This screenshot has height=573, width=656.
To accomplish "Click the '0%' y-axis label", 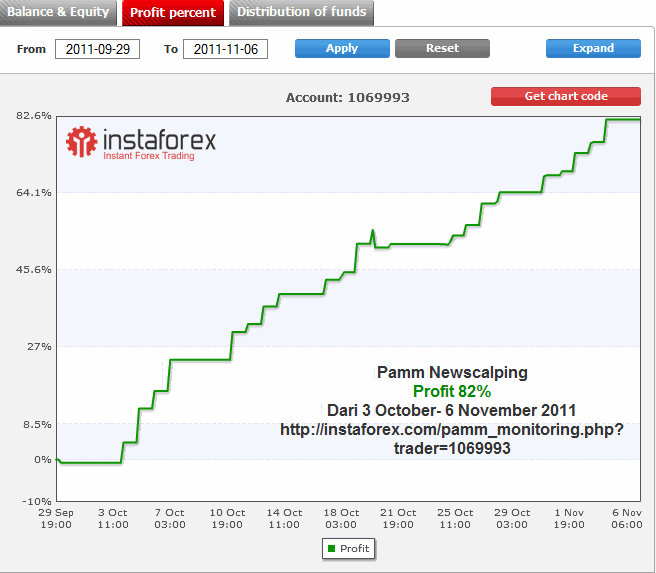I will pos(43,459).
